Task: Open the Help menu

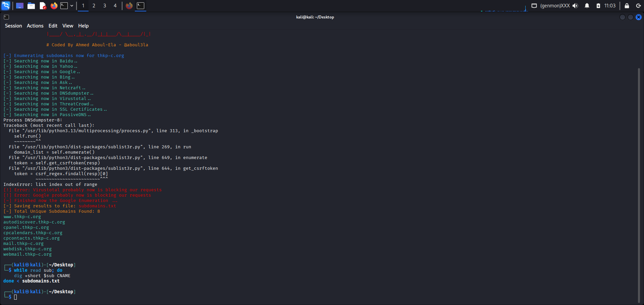Action: (x=84, y=26)
